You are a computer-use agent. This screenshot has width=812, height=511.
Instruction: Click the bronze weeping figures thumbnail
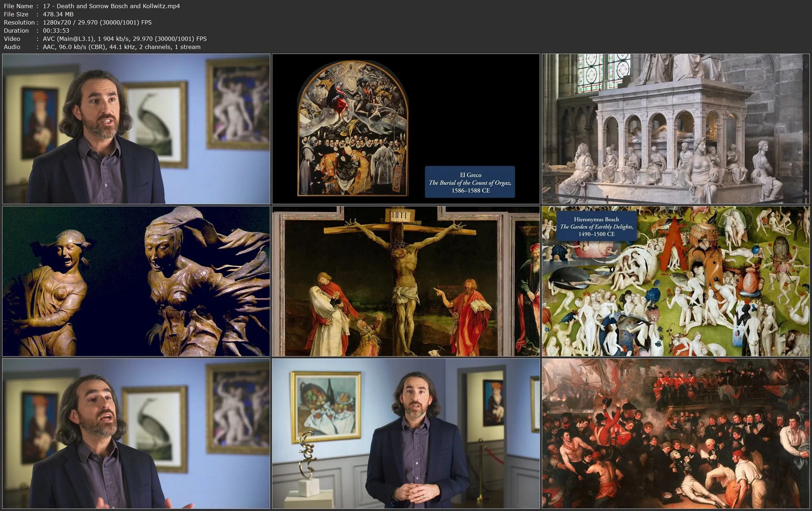pos(136,281)
